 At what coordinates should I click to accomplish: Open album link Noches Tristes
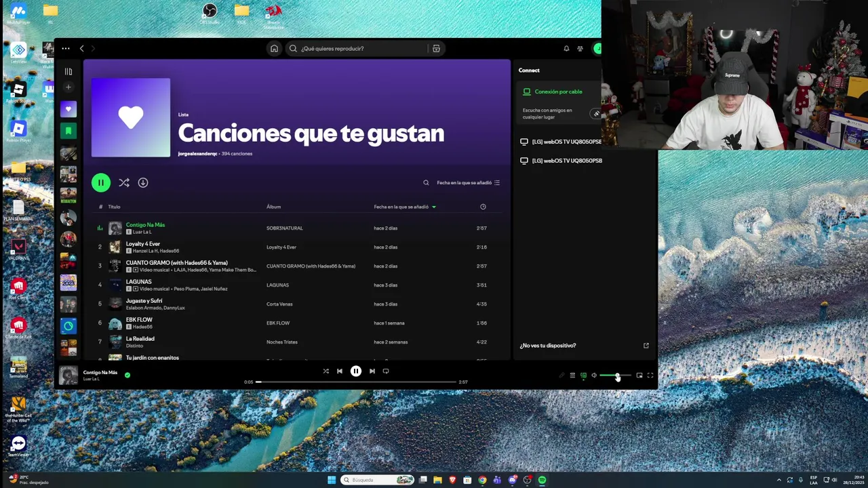[281, 342]
